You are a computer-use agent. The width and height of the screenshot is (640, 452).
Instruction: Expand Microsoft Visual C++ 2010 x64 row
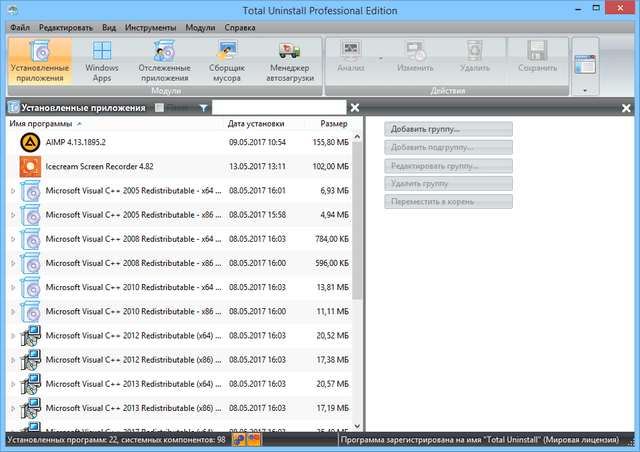tap(13, 287)
